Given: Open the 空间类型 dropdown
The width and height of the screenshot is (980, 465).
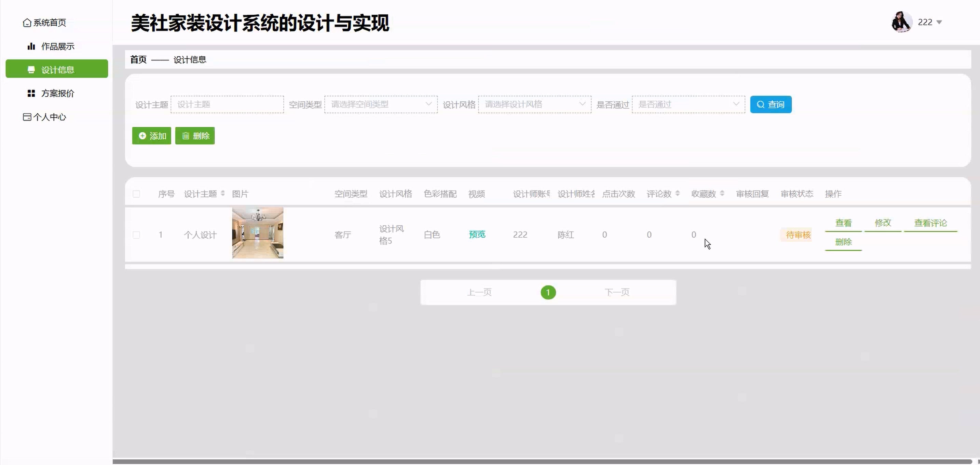Looking at the screenshot, I should click(x=380, y=104).
